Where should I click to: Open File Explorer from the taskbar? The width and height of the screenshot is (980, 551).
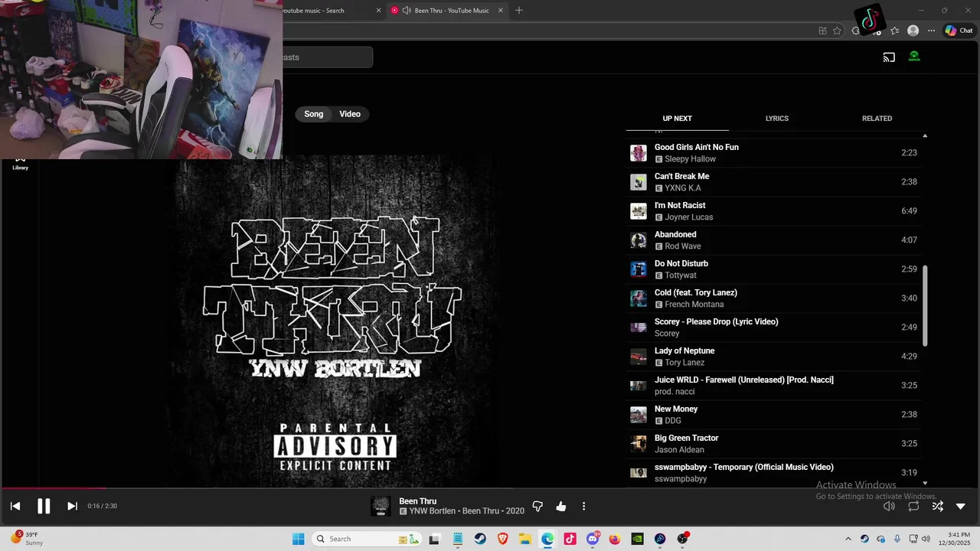point(525,539)
